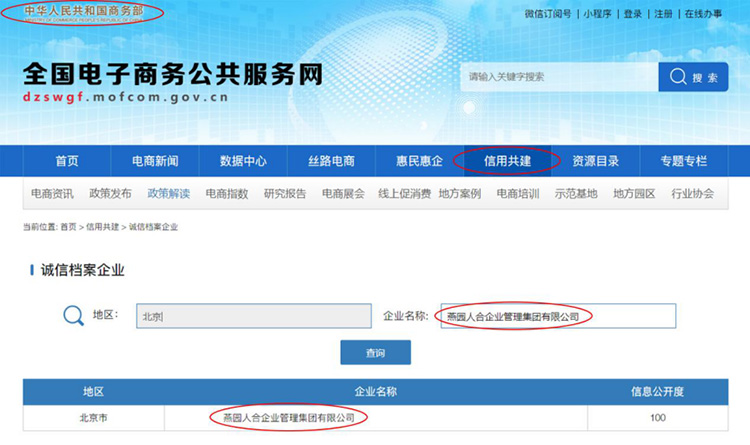The width and height of the screenshot is (750, 445).
Task: Open 燕园人合企业管理集团有限公司 result row
Action: [289, 418]
